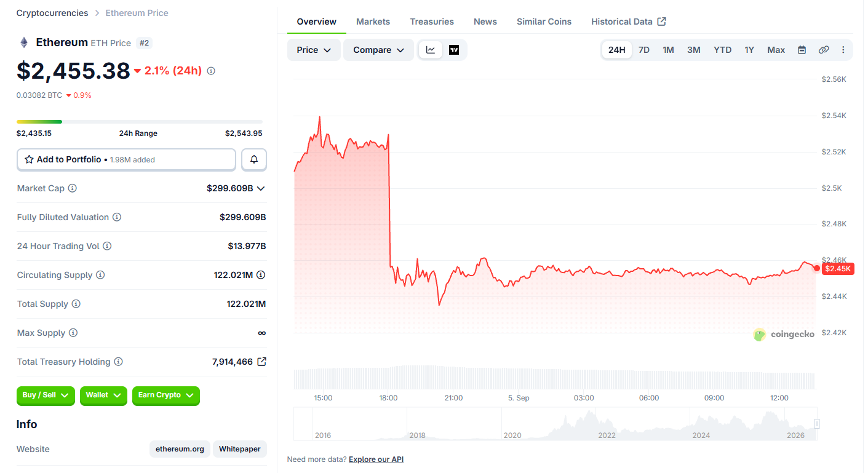868x473 pixels.
Task: Open Explore our API link
Action: click(x=376, y=459)
